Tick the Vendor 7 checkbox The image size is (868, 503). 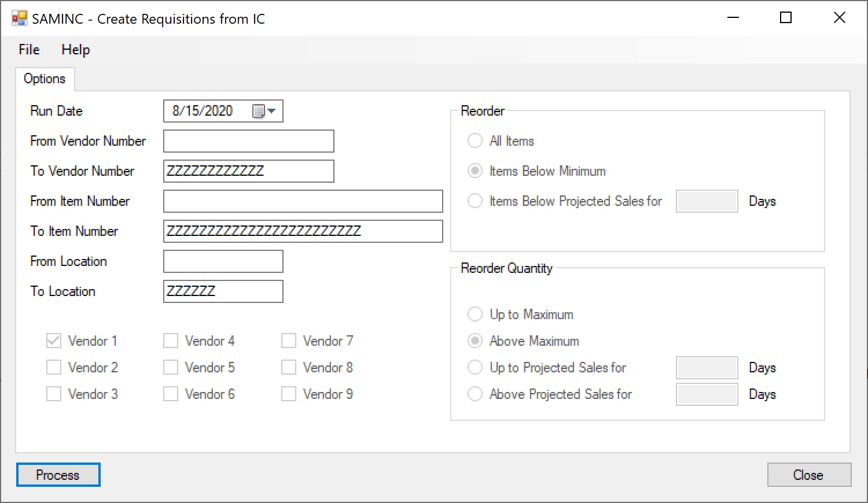[x=289, y=341]
